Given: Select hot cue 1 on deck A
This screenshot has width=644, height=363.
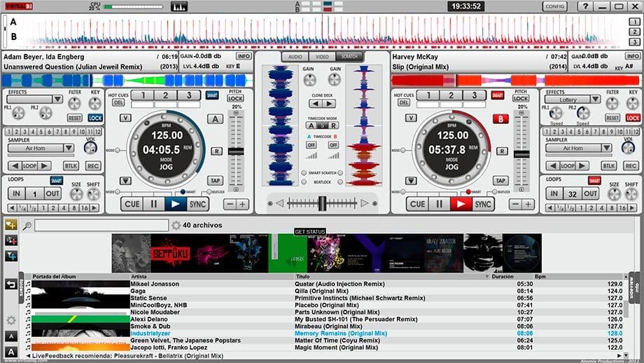Looking at the screenshot, I should (x=143, y=95).
